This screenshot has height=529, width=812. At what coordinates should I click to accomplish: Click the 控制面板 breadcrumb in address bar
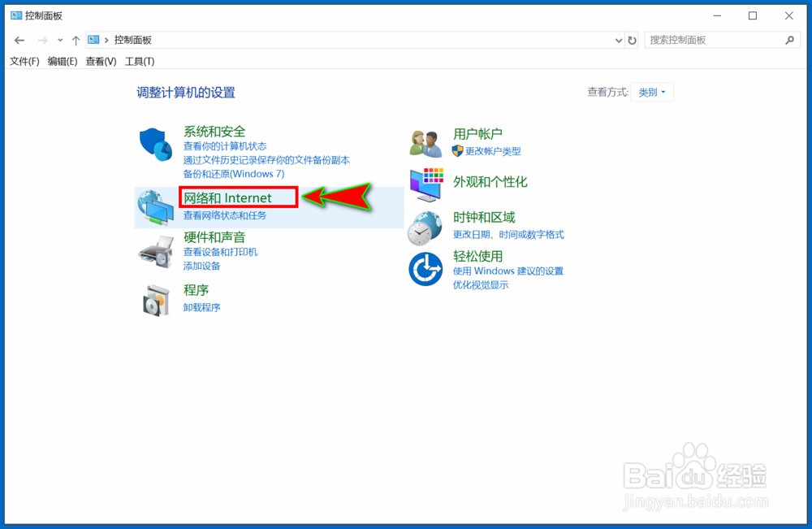click(x=133, y=40)
